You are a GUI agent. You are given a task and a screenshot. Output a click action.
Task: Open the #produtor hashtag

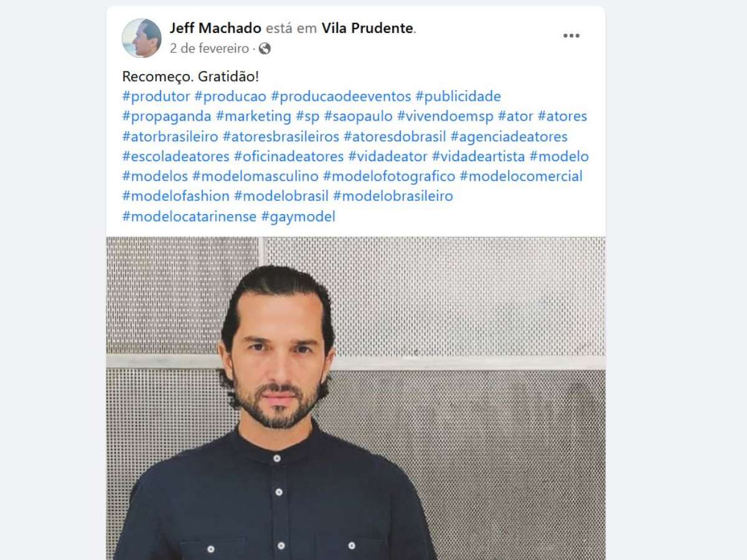click(x=156, y=96)
